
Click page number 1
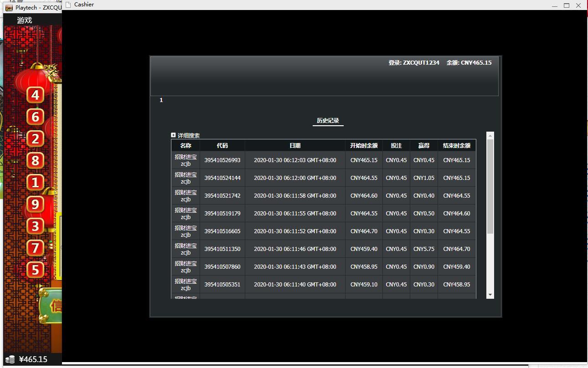coord(161,100)
